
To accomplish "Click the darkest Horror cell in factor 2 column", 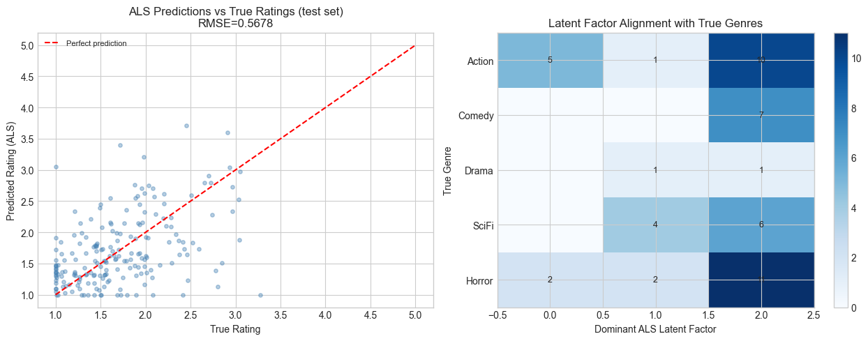I will click(761, 280).
